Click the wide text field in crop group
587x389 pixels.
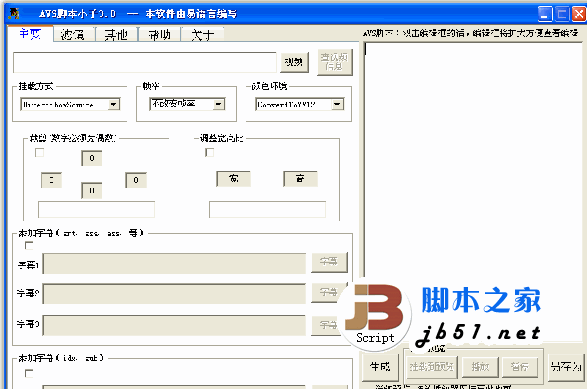[96, 210]
